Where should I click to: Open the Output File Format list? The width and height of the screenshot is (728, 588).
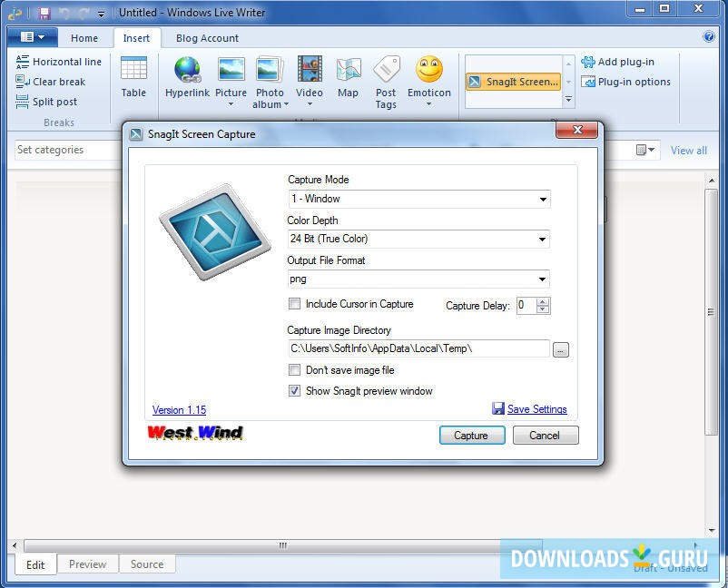(x=543, y=279)
